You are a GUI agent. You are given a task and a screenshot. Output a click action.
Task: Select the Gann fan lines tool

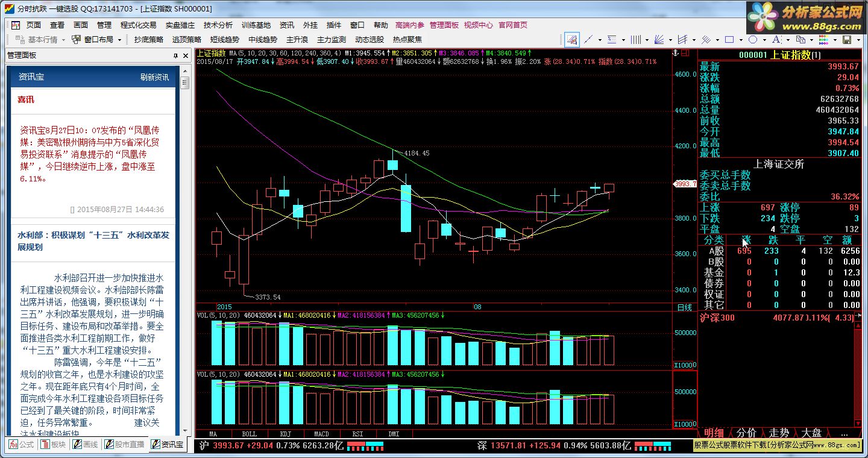[659, 40]
